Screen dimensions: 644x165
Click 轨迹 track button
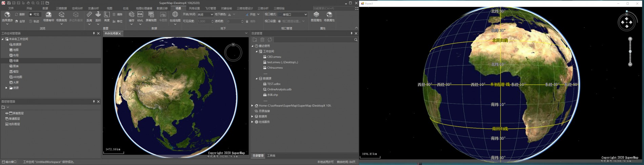coord(34,21)
